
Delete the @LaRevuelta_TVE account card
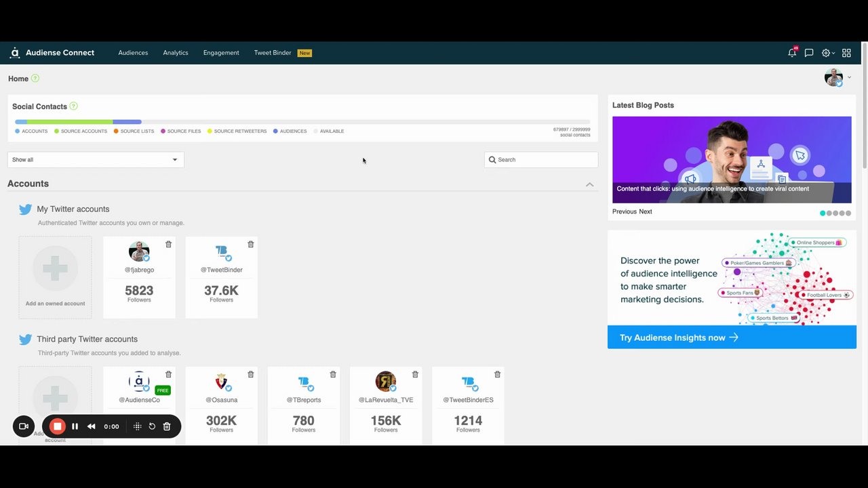pyautogui.click(x=415, y=374)
